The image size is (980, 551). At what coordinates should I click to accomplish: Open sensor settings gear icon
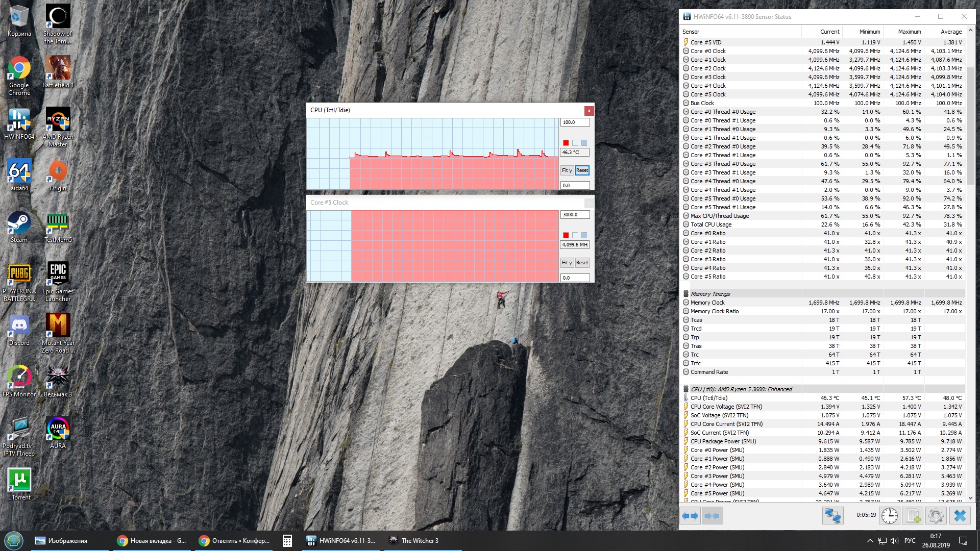[936, 516]
